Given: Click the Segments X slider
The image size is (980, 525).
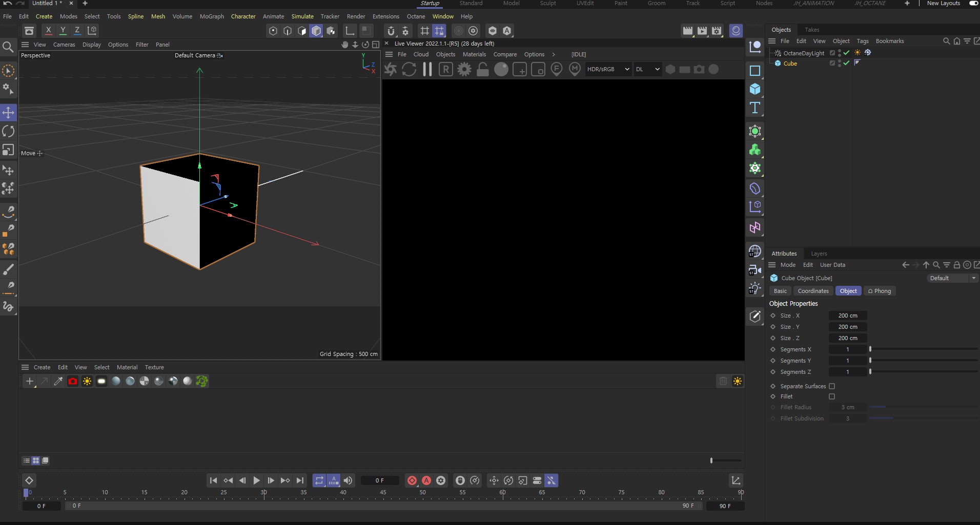Looking at the screenshot, I should click(923, 349).
